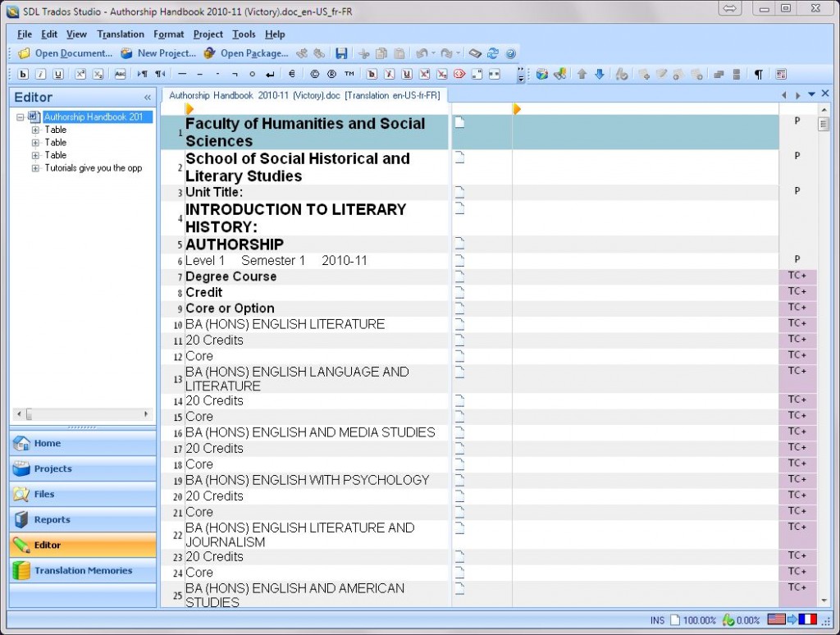
Task: Click the display layout icon after the pilcrow
Action: point(781,75)
